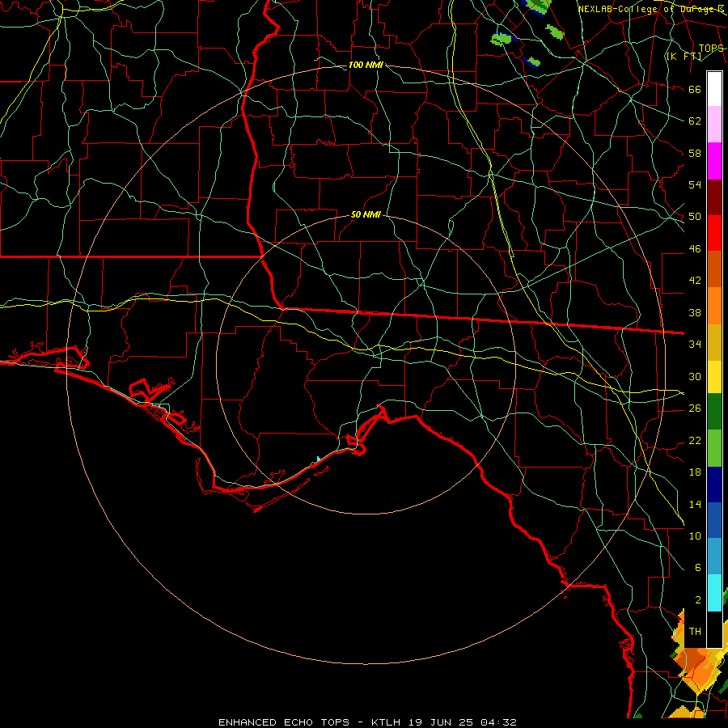Viewport: 728px width, 728px height.
Task: Select the light pink legend color band
Action: click(714, 125)
